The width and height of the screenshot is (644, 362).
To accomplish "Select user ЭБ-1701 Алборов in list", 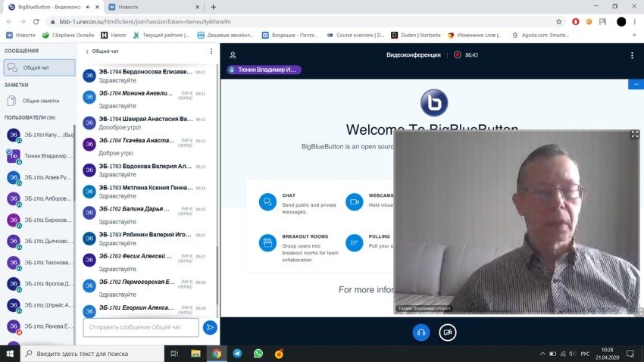I will click(x=39, y=198).
